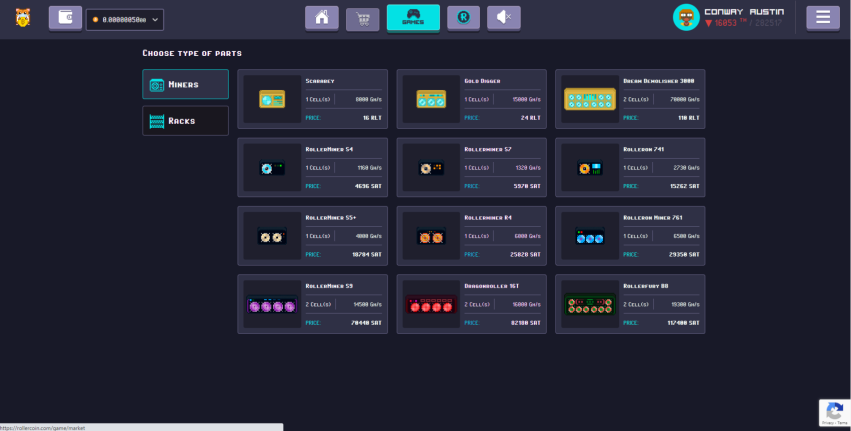The image size is (851, 431).
Task: Go to the home page icon
Action: click(x=322, y=18)
